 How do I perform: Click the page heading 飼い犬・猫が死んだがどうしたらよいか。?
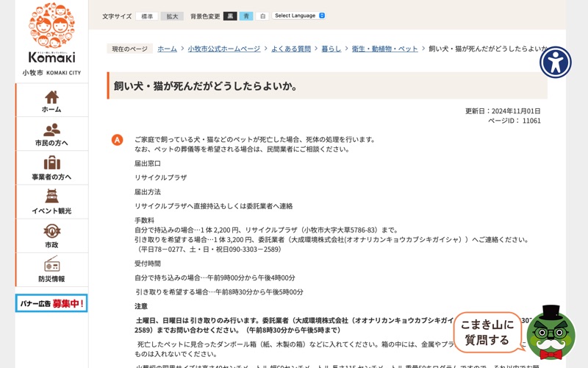coord(206,86)
